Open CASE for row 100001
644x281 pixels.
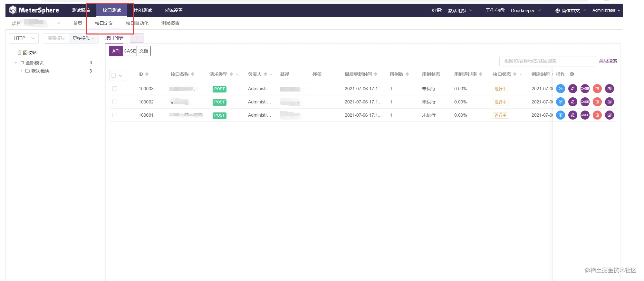pos(585,115)
